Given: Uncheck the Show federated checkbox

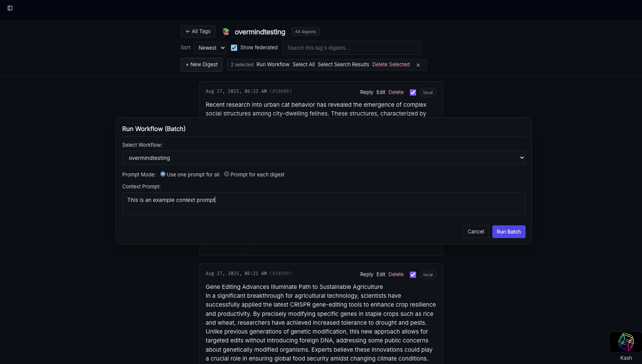Looking at the screenshot, I should (234, 48).
